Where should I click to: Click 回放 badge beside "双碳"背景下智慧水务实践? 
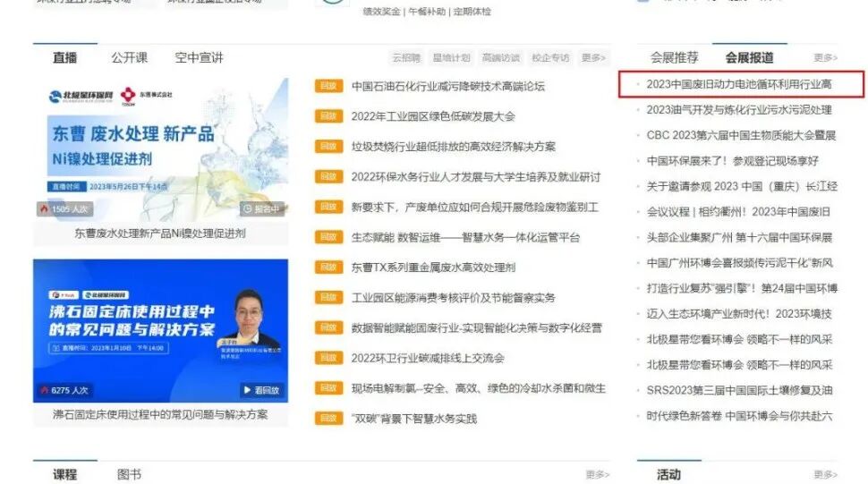[328, 418]
